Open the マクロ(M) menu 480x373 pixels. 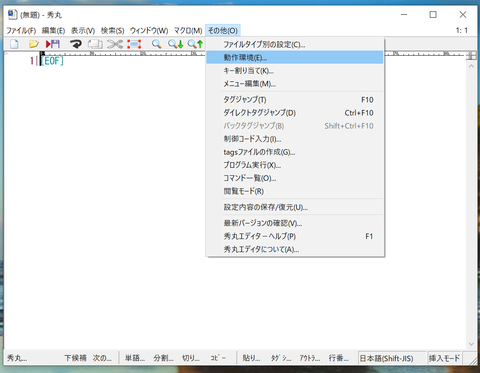[188, 31]
